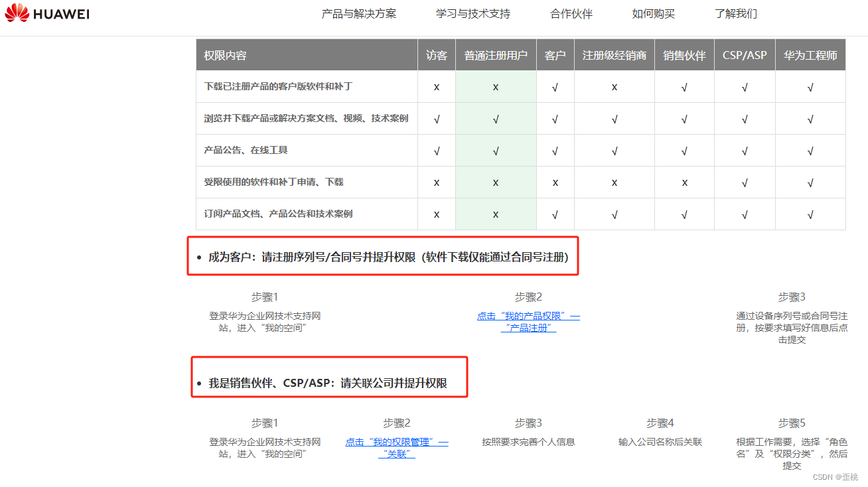Click 访客 cell in 下载已注册产品 row
This screenshot has height=487, width=868.
(x=437, y=87)
